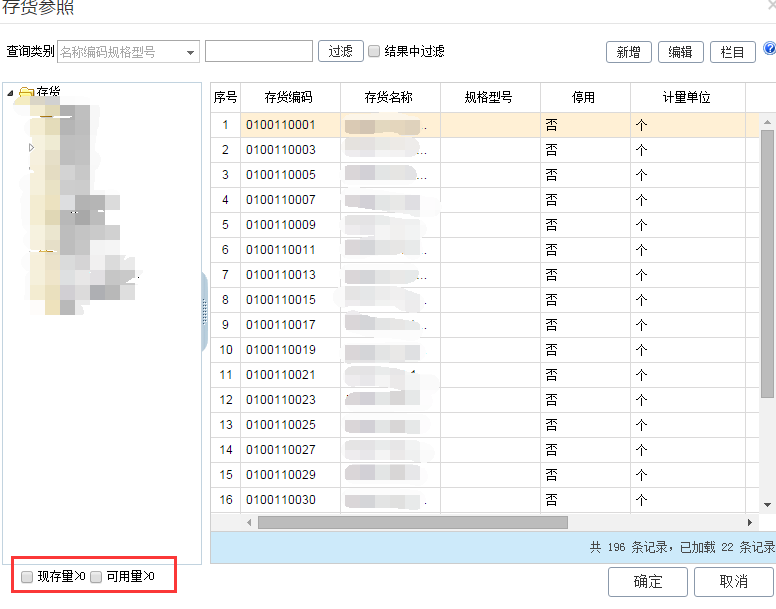Click 确定 to confirm selection
This screenshot has width=776, height=609.
pyautogui.click(x=648, y=581)
